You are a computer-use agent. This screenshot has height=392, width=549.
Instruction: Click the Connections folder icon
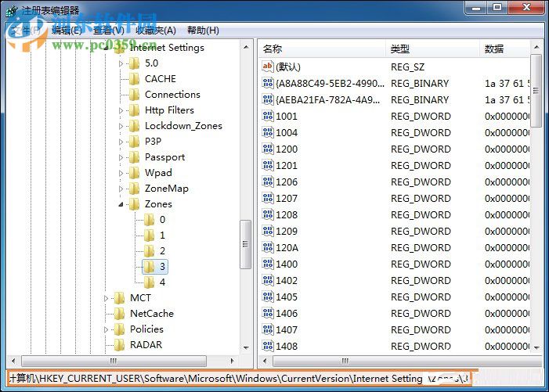pos(134,95)
